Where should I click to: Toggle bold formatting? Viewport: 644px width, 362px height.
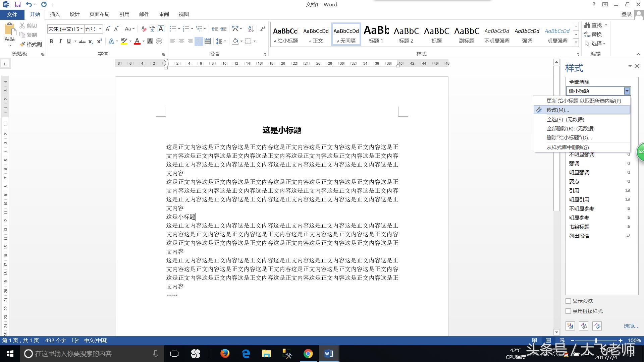pyautogui.click(x=51, y=41)
